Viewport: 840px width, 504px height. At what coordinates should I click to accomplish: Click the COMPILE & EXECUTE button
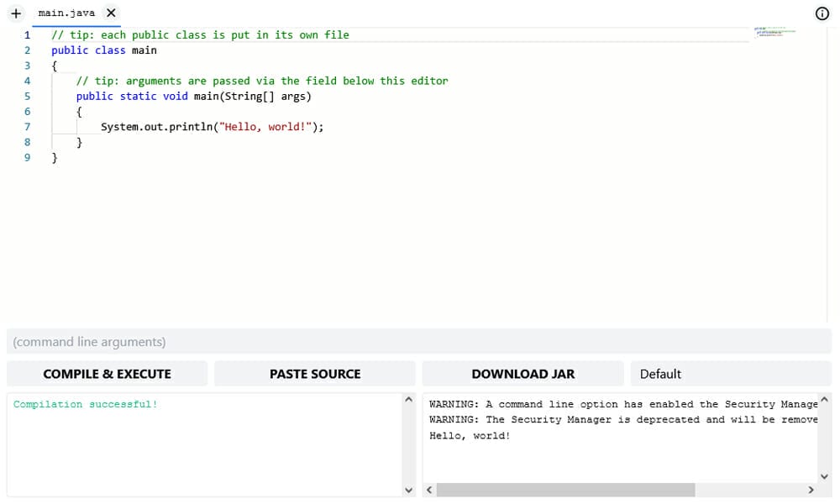click(108, 374)
